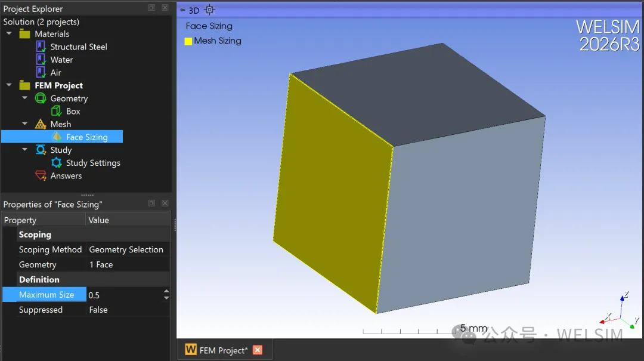Collapse the Geometry tree node
The height and width of the screenshot is (361, 644).
point(24,98)
